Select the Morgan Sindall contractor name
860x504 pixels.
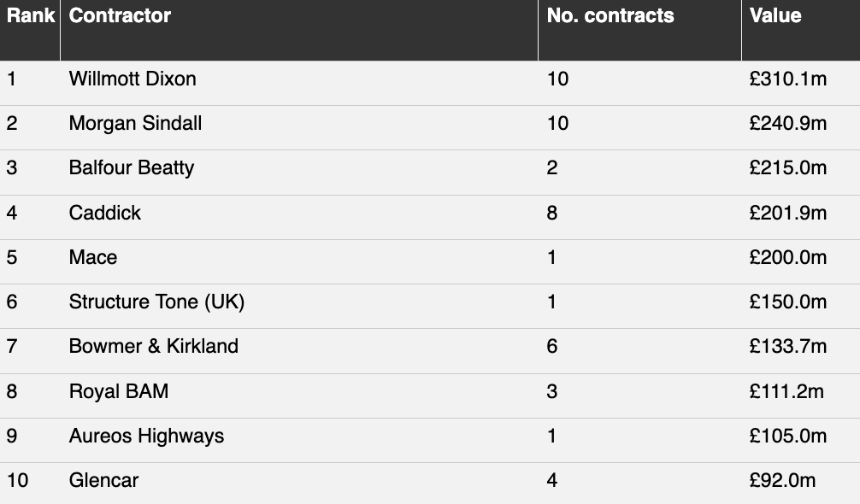tap(135, 124)
